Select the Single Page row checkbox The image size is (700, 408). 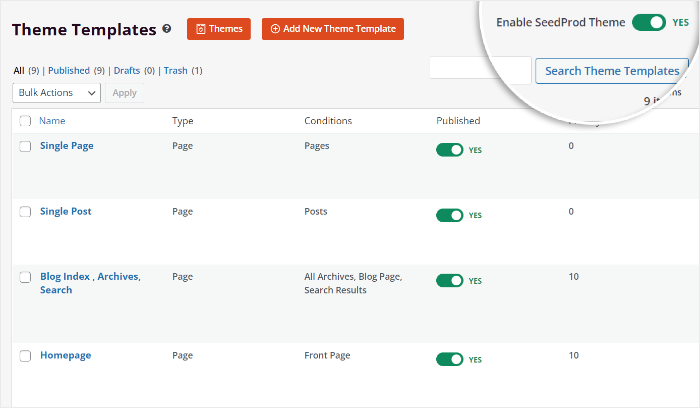pos(25,146)
